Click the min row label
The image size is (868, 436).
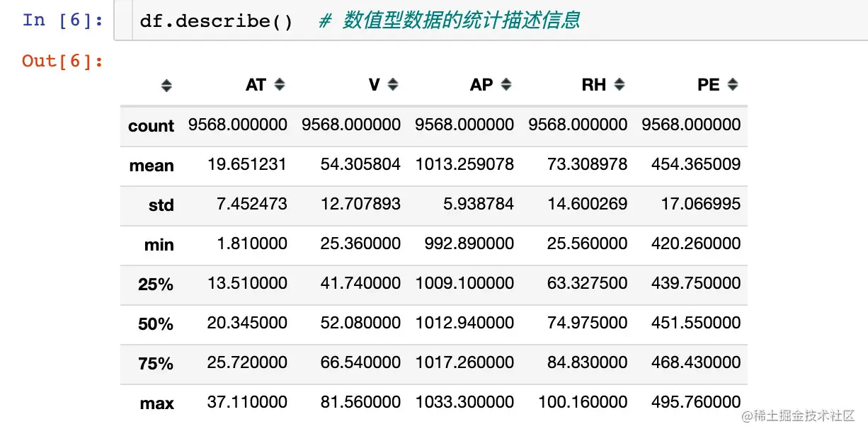pos(159,245)
